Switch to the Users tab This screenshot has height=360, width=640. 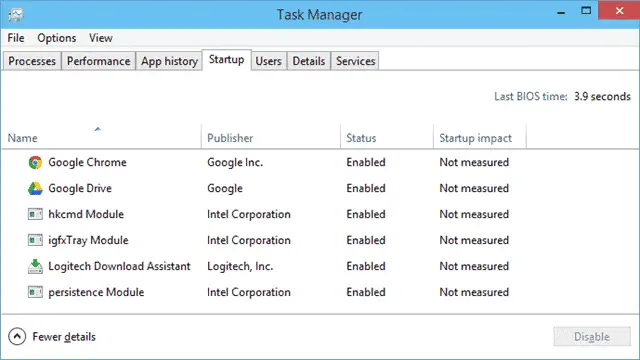(269, 61)
